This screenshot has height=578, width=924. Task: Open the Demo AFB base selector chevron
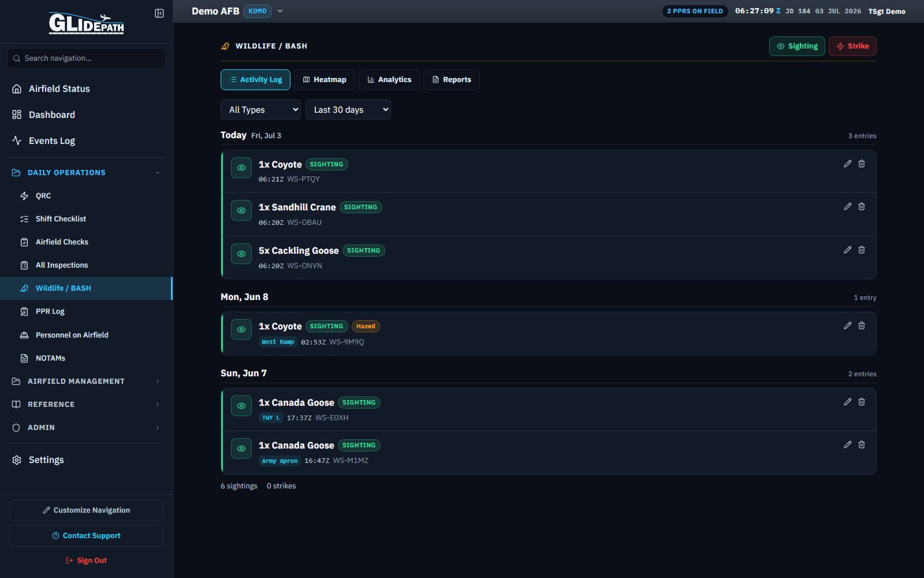(280, 11)
